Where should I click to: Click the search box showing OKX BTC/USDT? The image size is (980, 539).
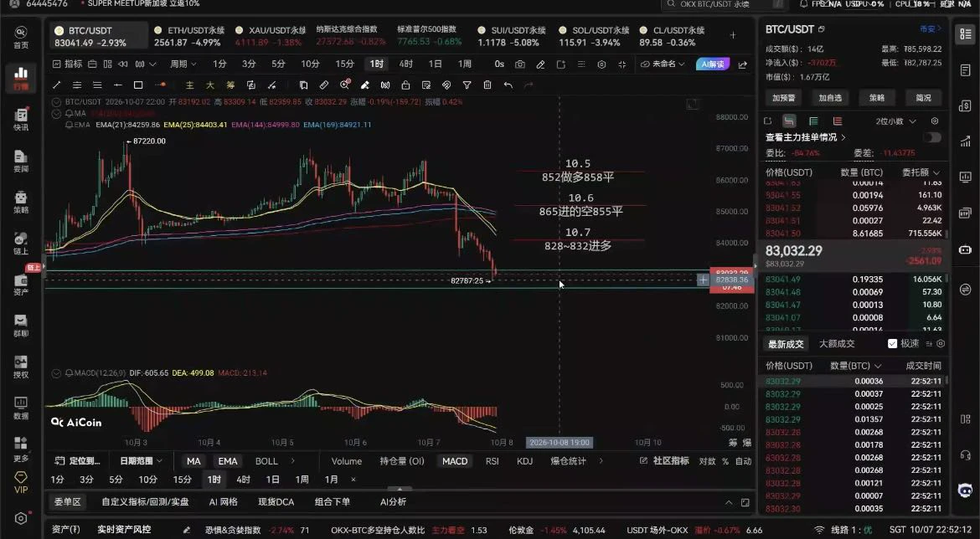[724, 4]
